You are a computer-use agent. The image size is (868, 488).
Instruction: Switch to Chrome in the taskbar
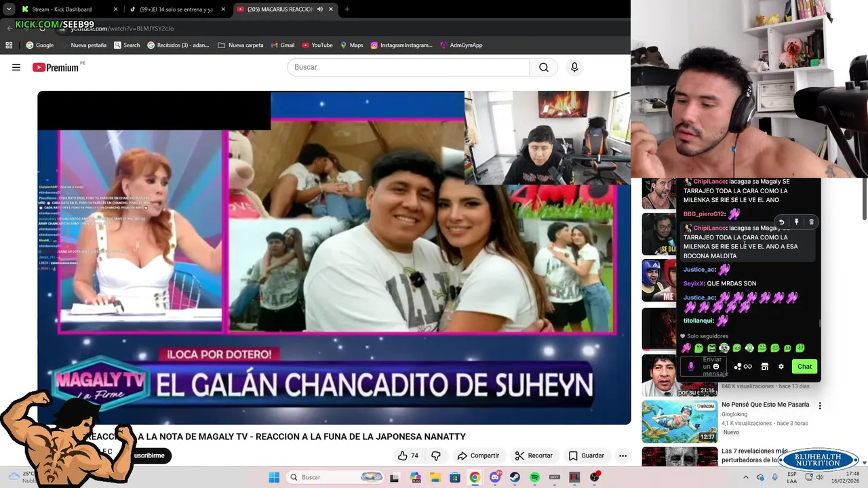pyautogui.click(x=475, y=477)
